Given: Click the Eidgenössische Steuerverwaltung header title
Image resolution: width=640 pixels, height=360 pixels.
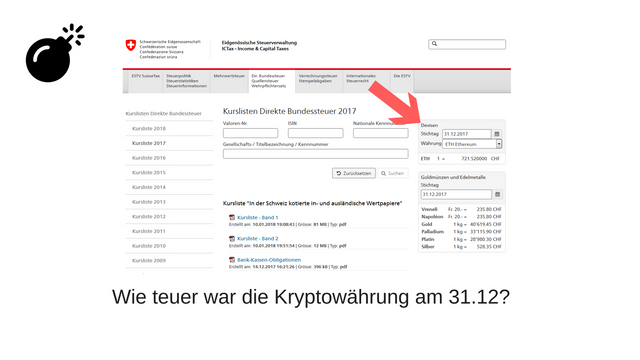Looking at the screenshot, I should (259, 42).
